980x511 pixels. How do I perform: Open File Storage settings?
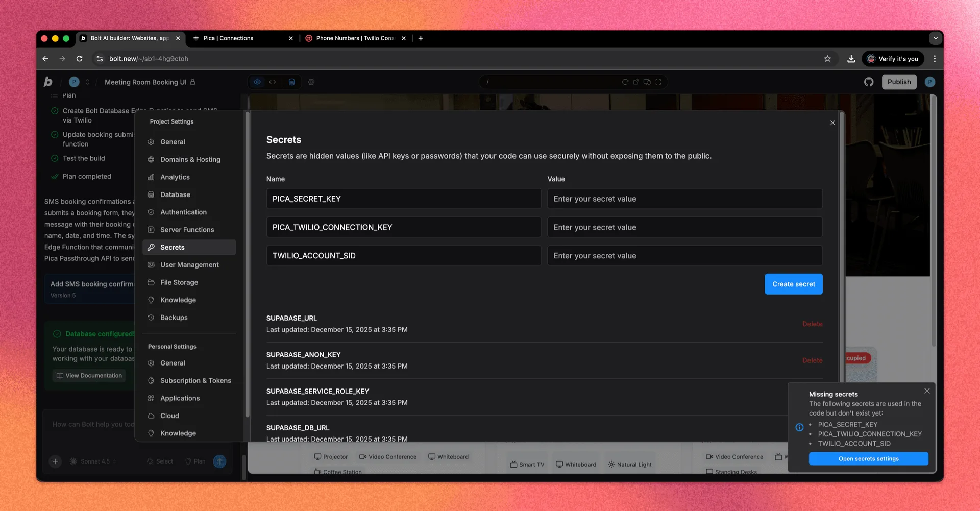tap(189, 282)
